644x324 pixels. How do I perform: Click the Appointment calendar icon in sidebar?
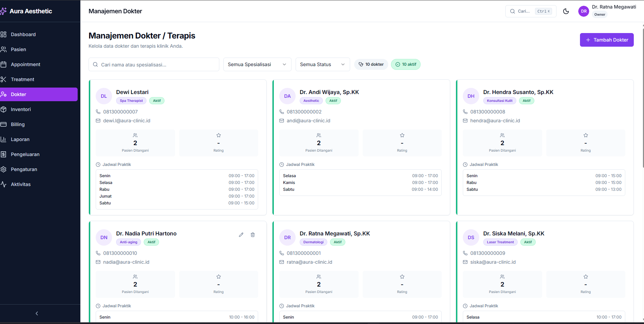[4, 64]
